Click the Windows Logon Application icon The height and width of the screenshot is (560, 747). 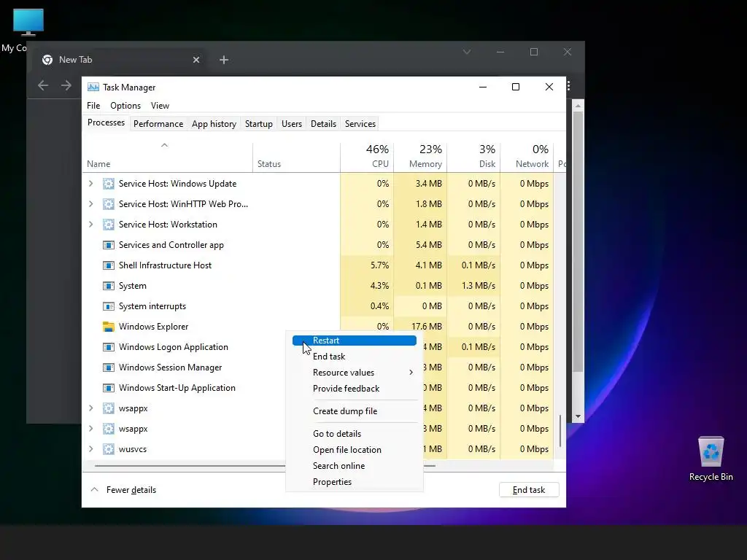click(x=109, y=347)
